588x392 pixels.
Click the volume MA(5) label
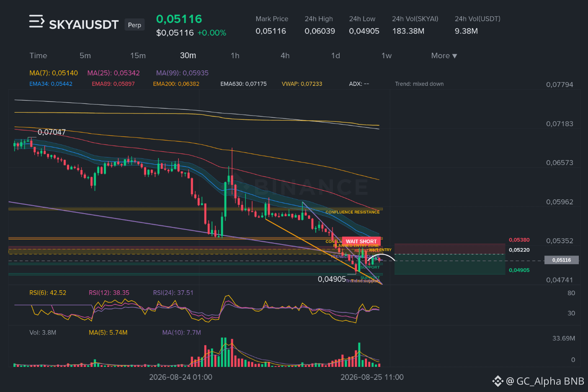108,333
